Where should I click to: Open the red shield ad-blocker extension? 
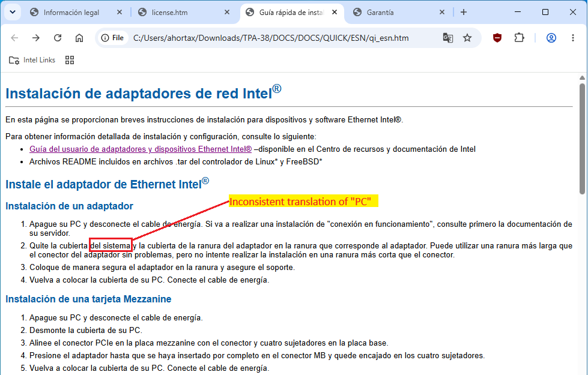coord(497,38)
